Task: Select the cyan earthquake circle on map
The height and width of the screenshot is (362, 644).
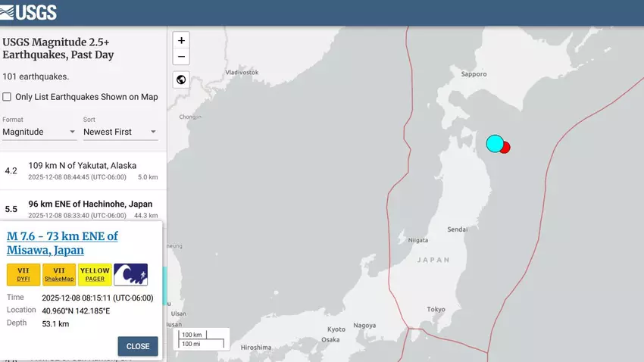Action: click(494, 143)
